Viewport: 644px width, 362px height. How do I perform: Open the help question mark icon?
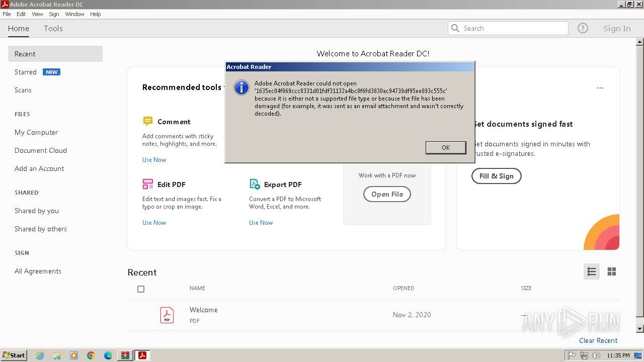[583, 28]
